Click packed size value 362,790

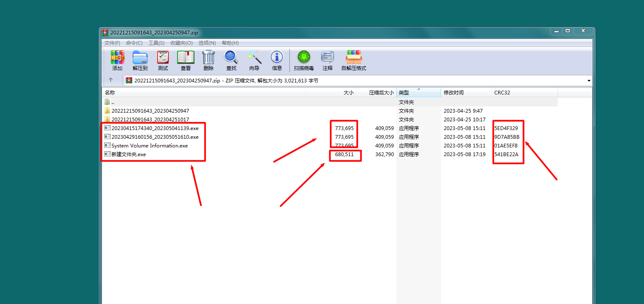point(384,154)
